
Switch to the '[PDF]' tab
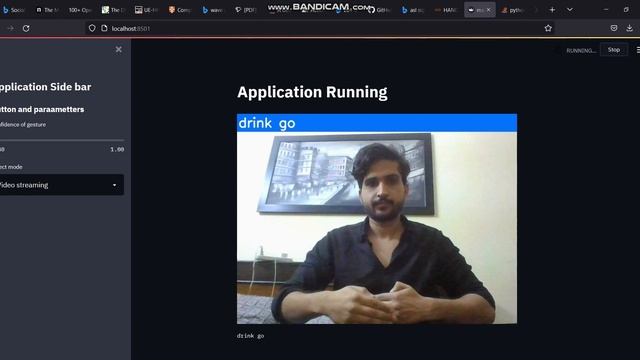pos(246,10)
